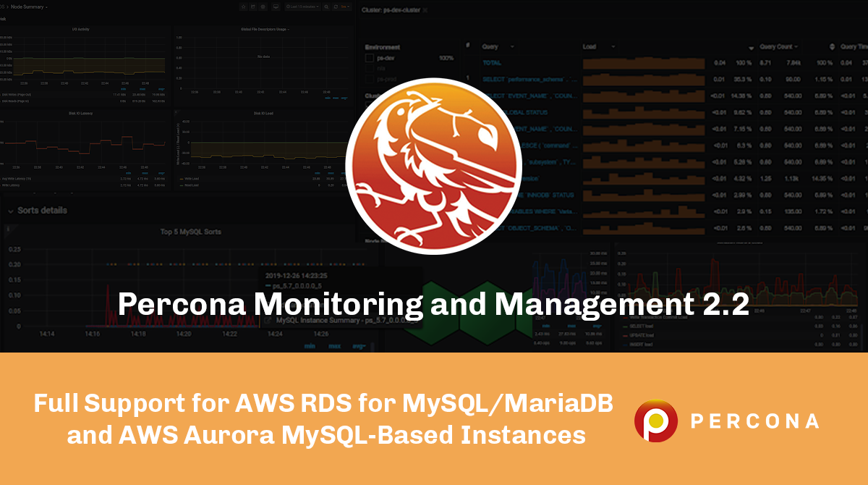868x485 pixels.
Task: Open dashboard settings via gear icon
Action: coord(263,7)
